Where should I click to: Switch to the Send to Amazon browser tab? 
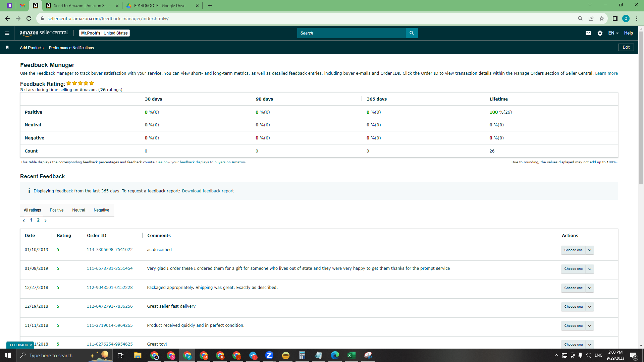click(82, 6)
